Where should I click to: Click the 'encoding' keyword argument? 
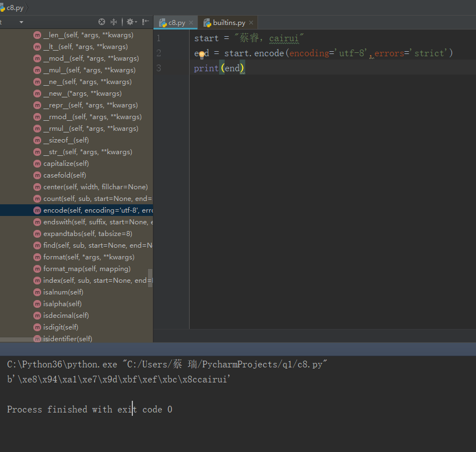309,53
